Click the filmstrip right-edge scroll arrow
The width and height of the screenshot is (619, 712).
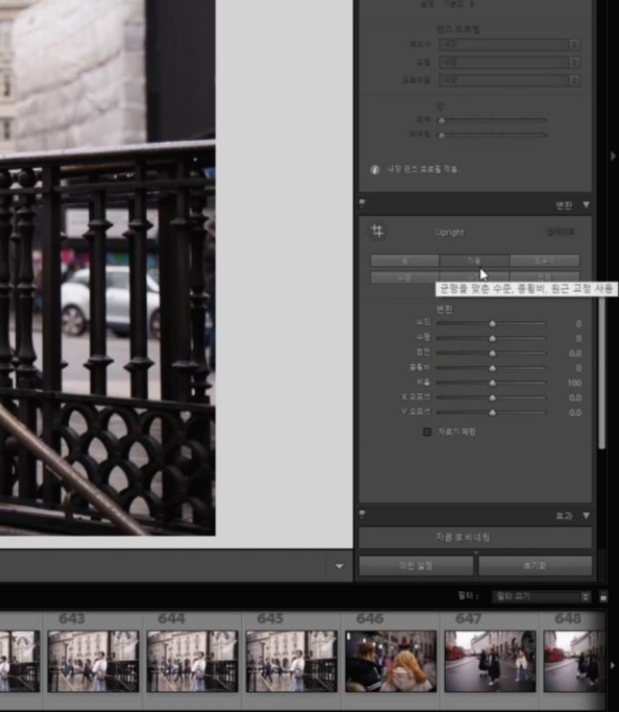(613, 665)
